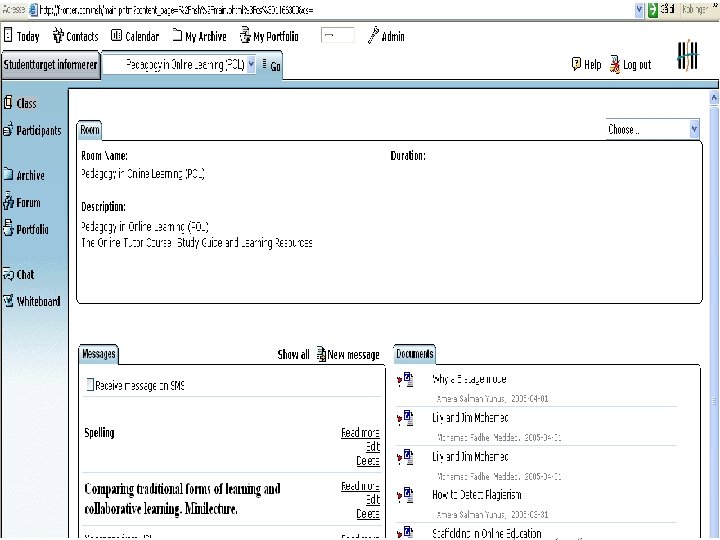Open Scaffolding in Online Education document
The height and width of the screenshot is (540, 720).
pyautogui.click(x=487, y=533)
